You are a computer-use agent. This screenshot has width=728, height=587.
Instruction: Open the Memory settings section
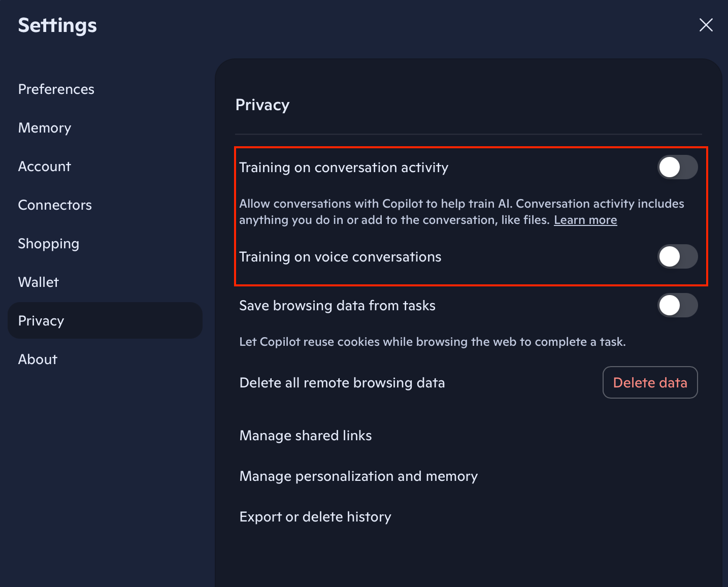pos(45,128)
